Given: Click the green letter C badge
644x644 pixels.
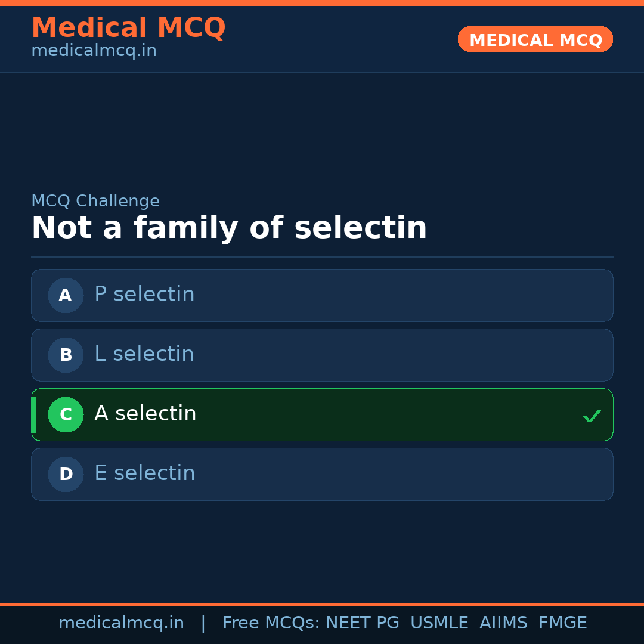Looking at the screenshot, I should (x=66, y=414).
